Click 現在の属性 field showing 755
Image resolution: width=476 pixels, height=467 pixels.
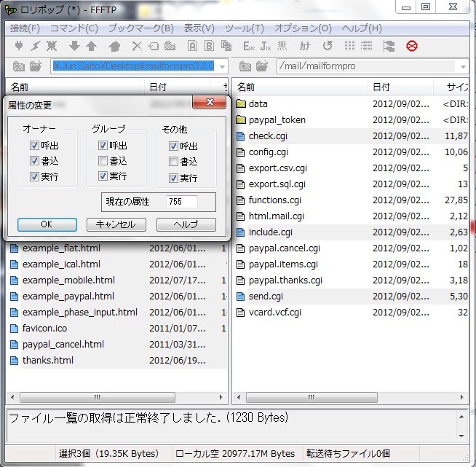[x=181, y=202]
